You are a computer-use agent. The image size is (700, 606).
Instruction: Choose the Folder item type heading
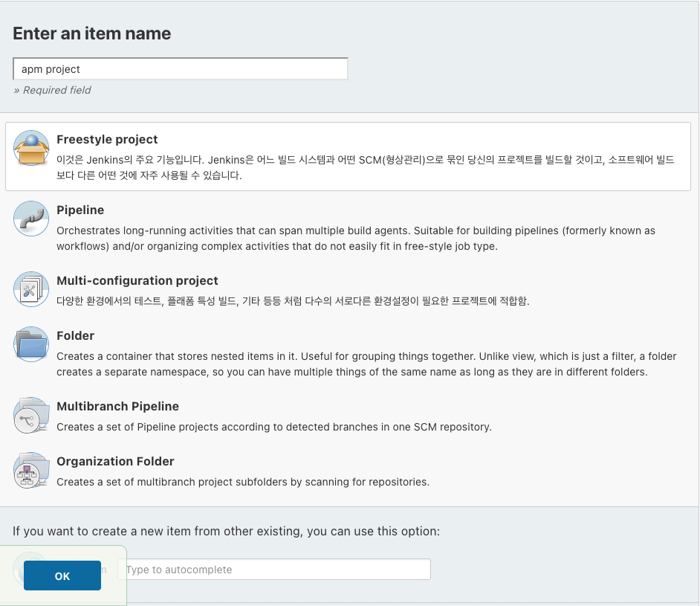point(76,335)
